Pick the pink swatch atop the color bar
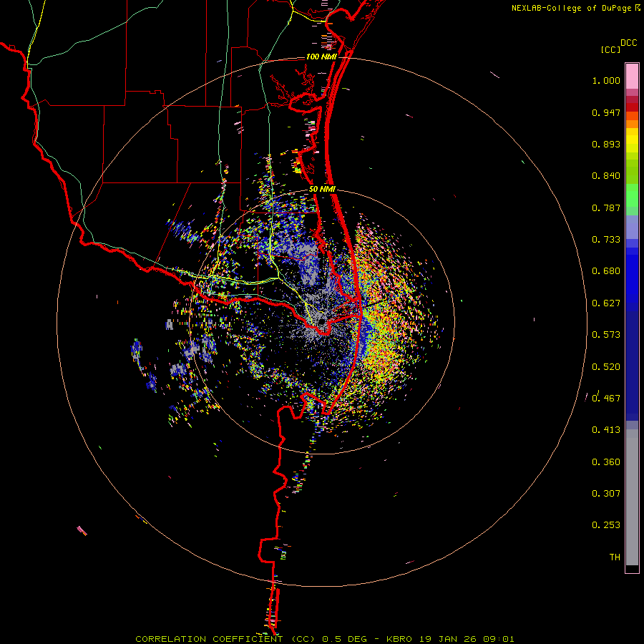644x644 pixels. click(632, 76)
